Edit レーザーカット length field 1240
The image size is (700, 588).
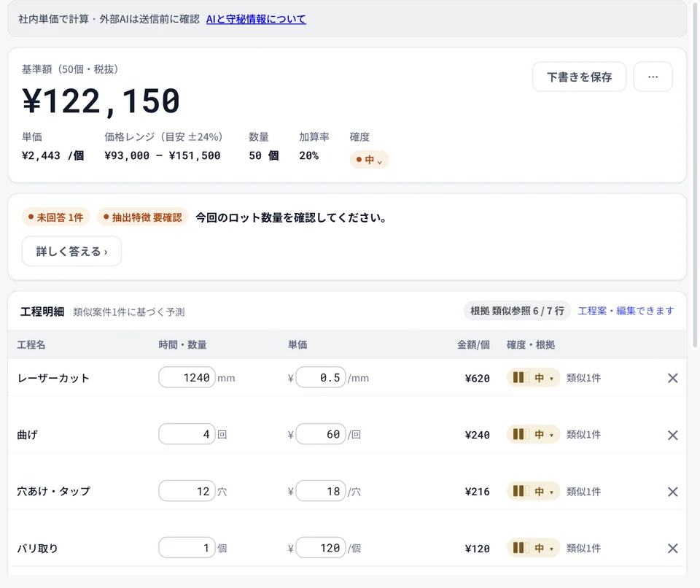(x=187, y=378)
